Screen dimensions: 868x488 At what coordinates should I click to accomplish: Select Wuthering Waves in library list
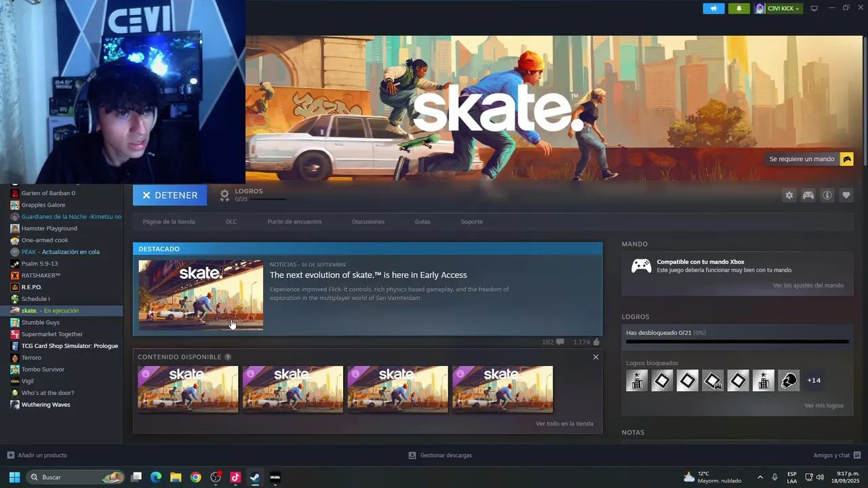[45, 405]
